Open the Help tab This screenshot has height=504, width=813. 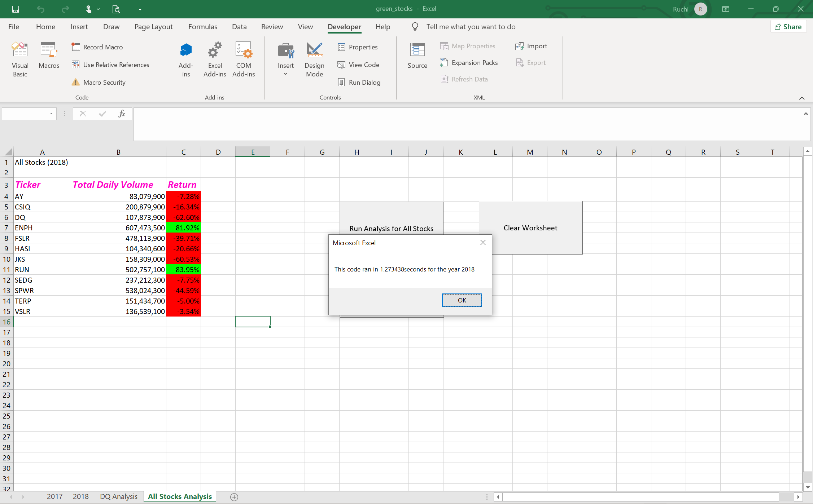tap(383, 27)
